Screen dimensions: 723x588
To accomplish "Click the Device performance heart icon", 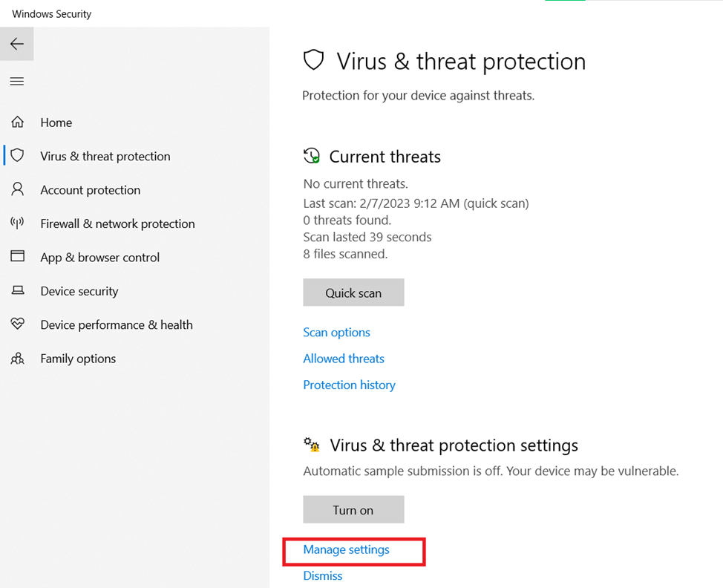I will click(x=17, y=324).
